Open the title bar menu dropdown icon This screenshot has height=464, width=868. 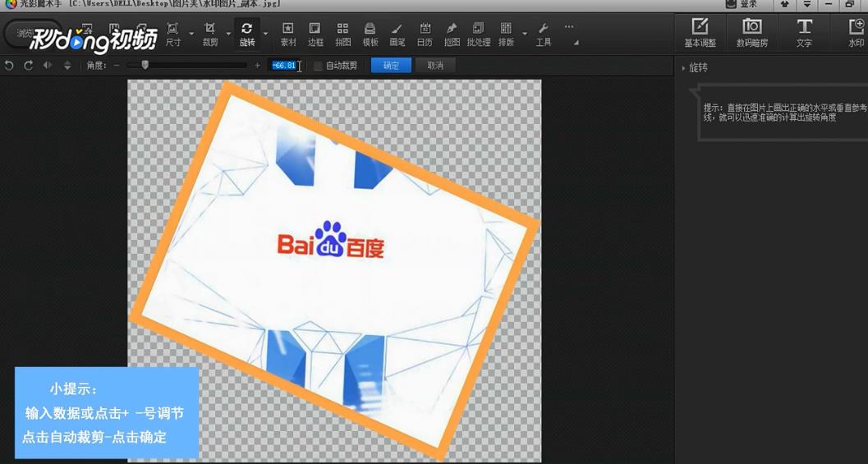click(x=807, y=4)
